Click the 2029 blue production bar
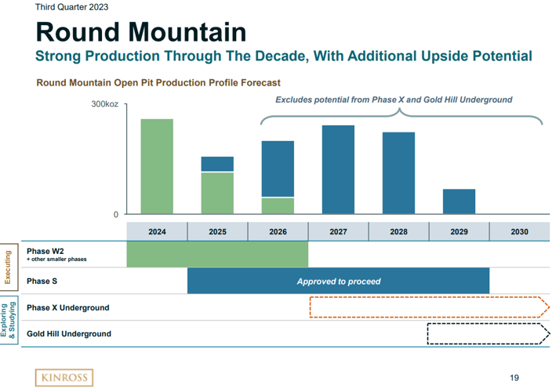Image resolution: width=556 pixels, height=392 pixels. tap(459, 201)
